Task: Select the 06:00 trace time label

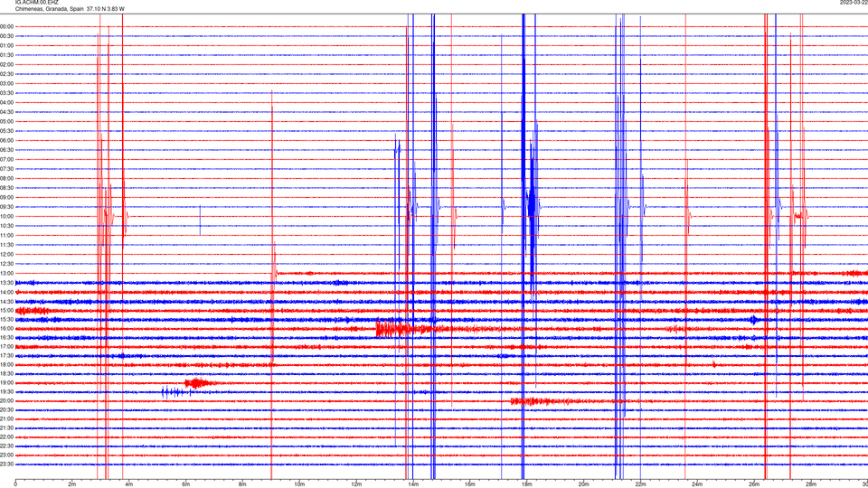Action: coord(6,141)
